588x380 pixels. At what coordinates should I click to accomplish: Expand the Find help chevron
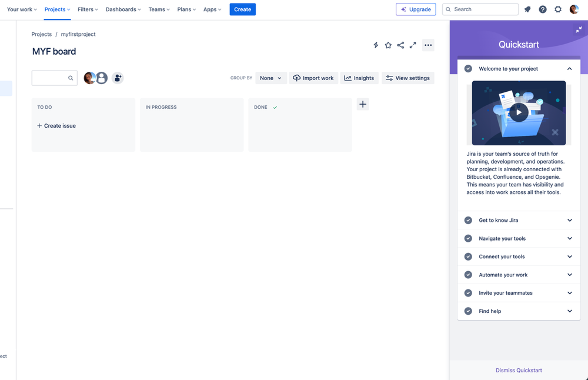point(569,311)
